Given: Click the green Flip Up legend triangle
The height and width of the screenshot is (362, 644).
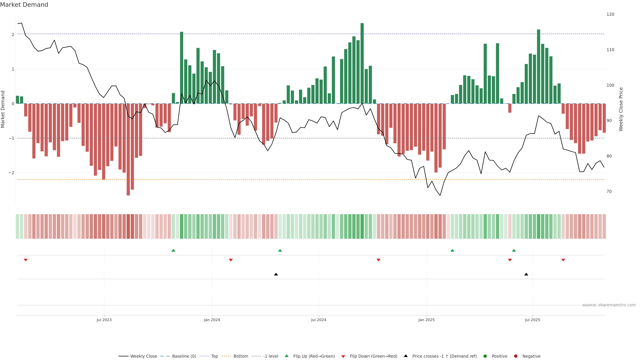Looking at the screenshot, I should tap(287, 356).
